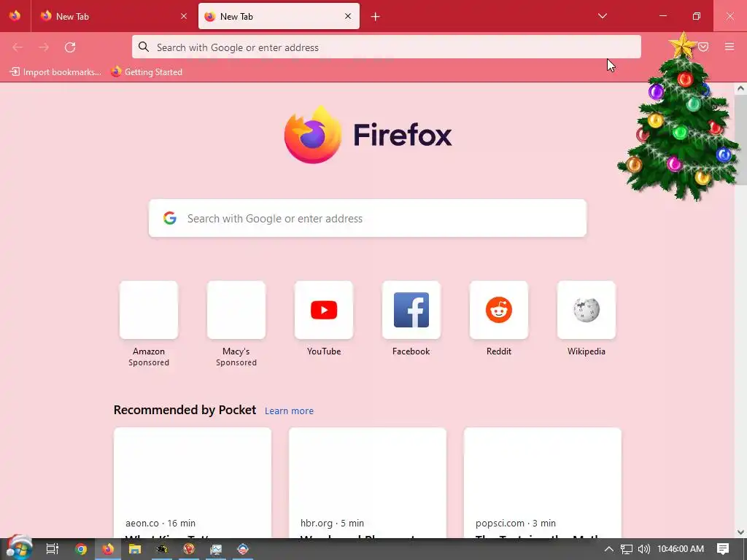Open the Firefox hamburger application menu

coord(729,47)
